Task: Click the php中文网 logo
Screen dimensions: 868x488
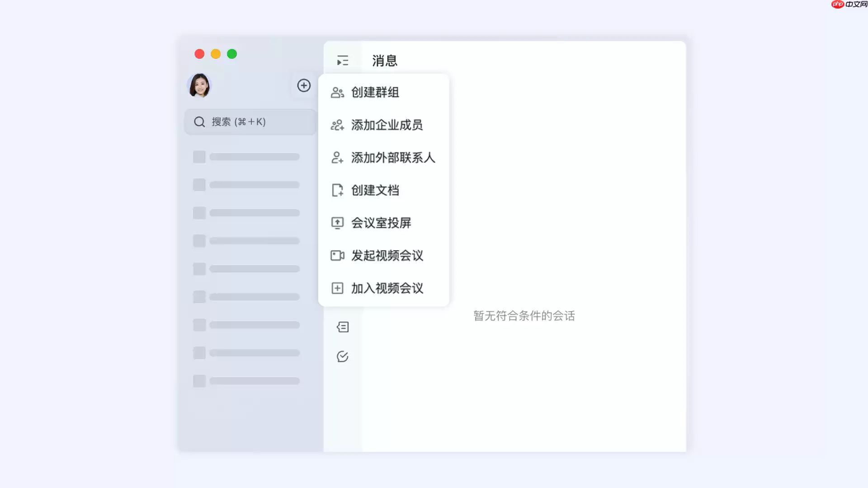Action: [848, 5]
